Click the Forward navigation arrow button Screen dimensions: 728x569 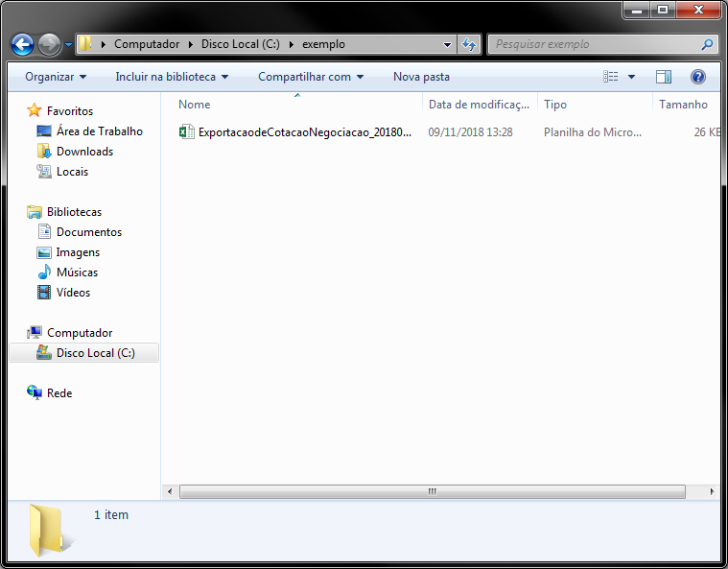tap(49, 44)
